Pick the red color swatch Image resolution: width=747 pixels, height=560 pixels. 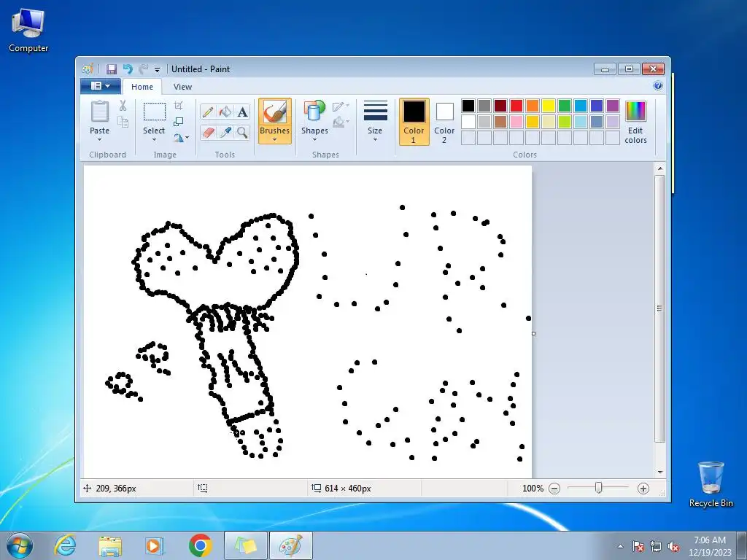[516, 105]
